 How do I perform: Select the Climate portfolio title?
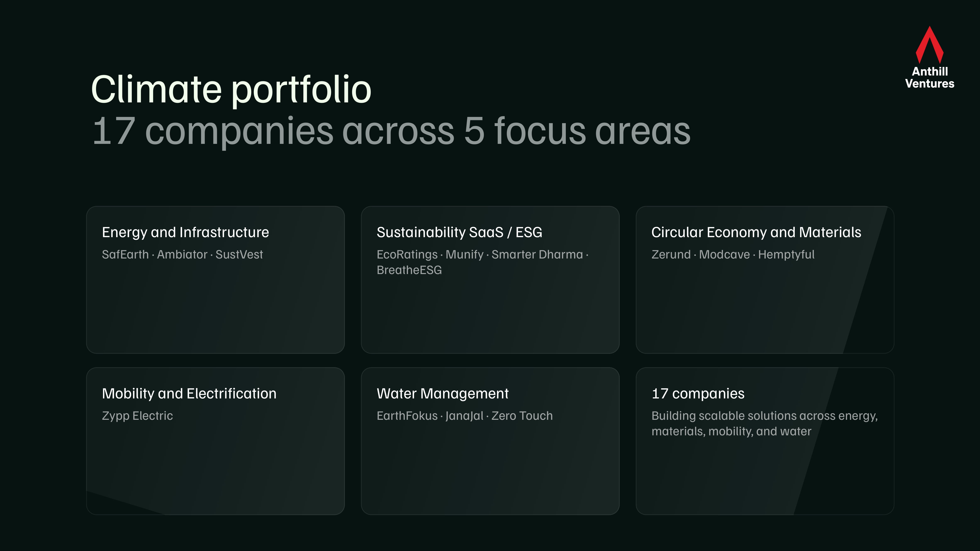(x=231, y=90)
